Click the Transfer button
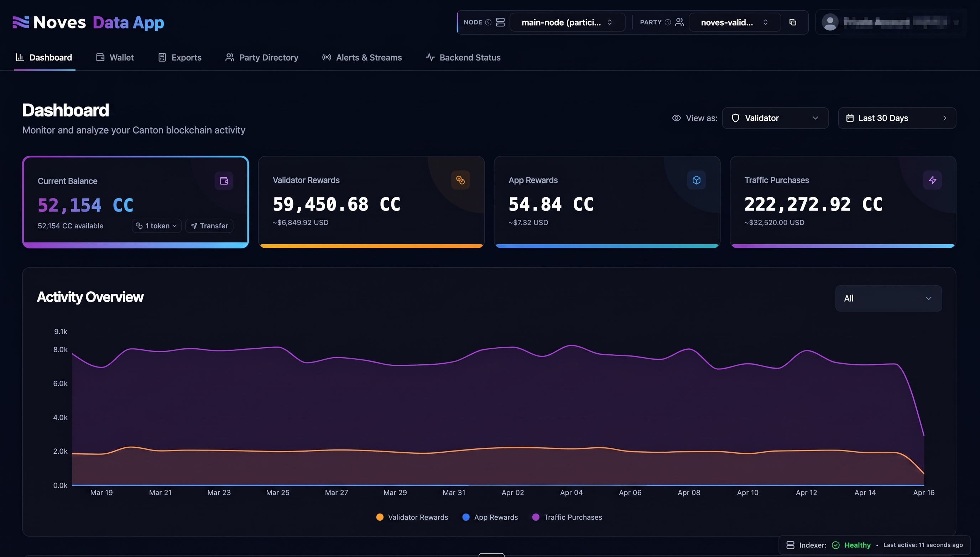 pos(209,226)
